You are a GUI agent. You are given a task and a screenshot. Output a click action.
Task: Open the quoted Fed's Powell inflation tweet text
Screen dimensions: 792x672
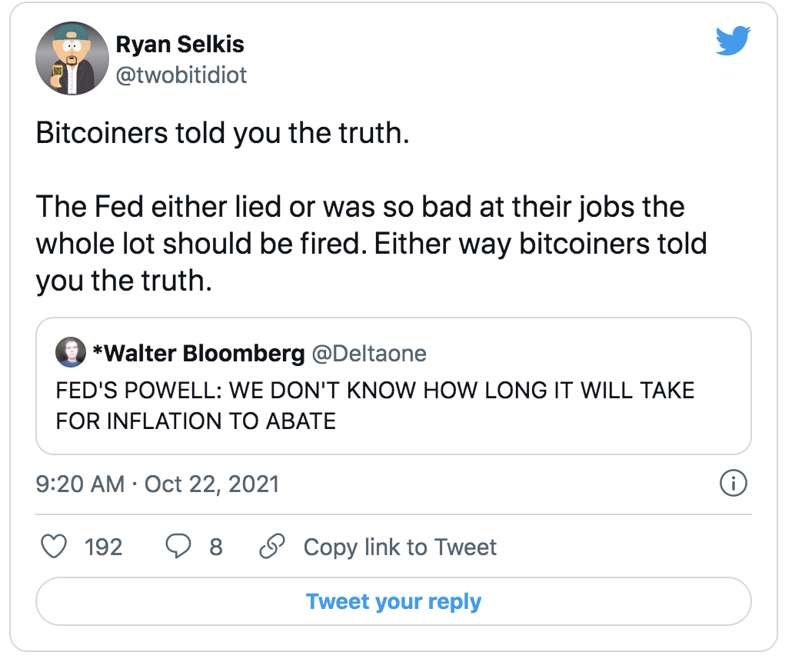click(x=375, y=405)
